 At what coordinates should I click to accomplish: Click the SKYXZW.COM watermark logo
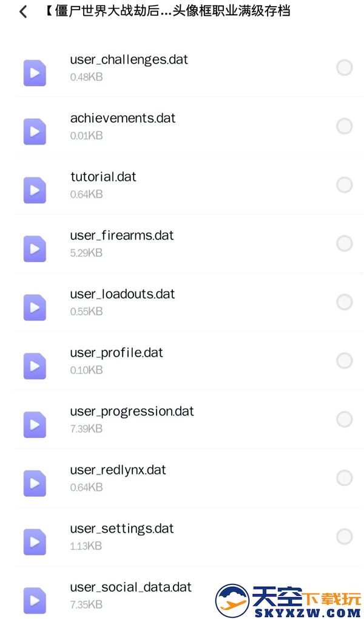[x=288, y=600]
